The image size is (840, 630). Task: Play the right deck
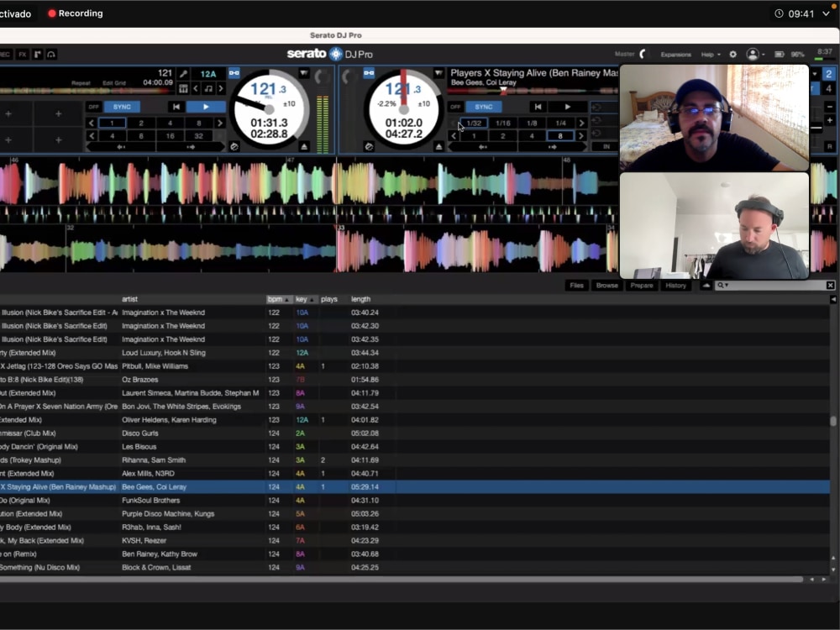point(567,107)
